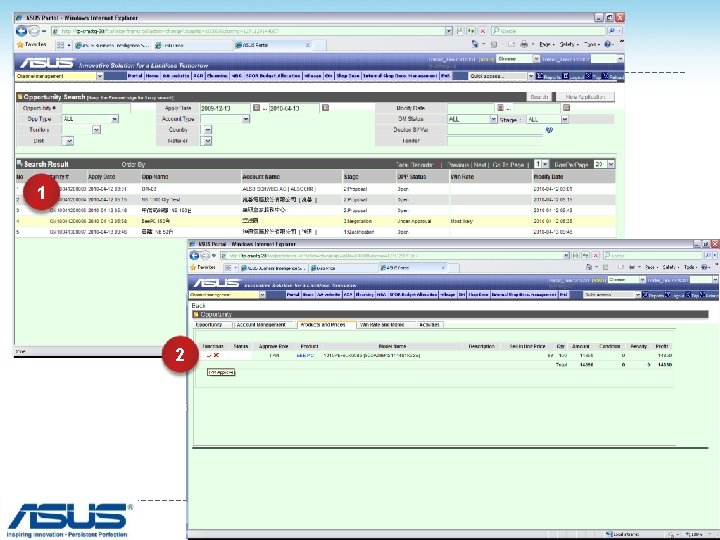The image size is (720, 540).
Task: Click the Logout icon in the Opportunity Search portal bar
Action: pyautogui.click(x=566, y=76)
